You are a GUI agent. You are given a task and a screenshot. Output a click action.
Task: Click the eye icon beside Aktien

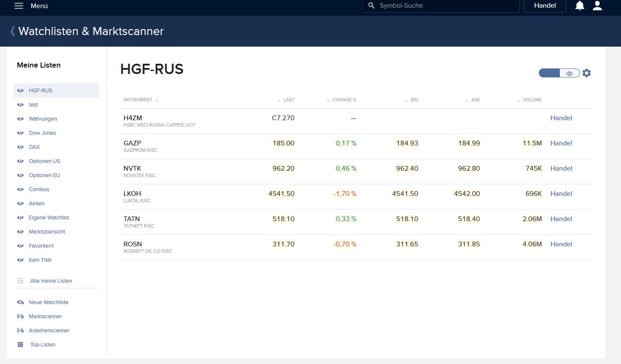tap(20, 204)
